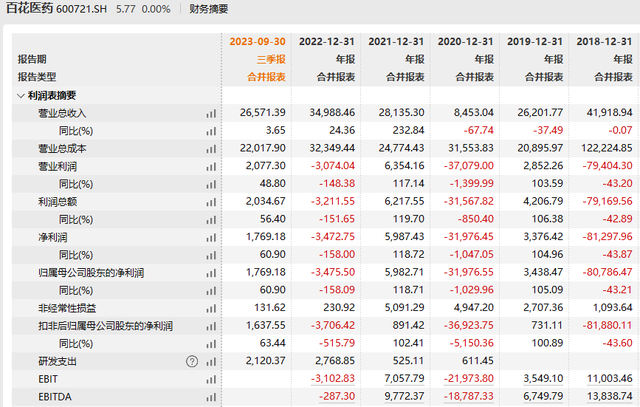Open chart icon for 同比(%) under 归属母公司股东的净利润

pos(211,291)
